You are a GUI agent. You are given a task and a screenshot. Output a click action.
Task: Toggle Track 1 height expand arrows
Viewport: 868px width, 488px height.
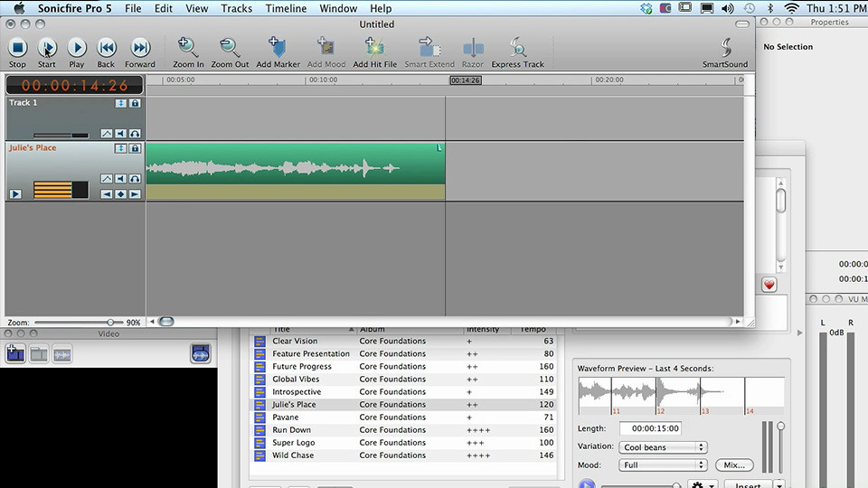click(x=120, y=103)
